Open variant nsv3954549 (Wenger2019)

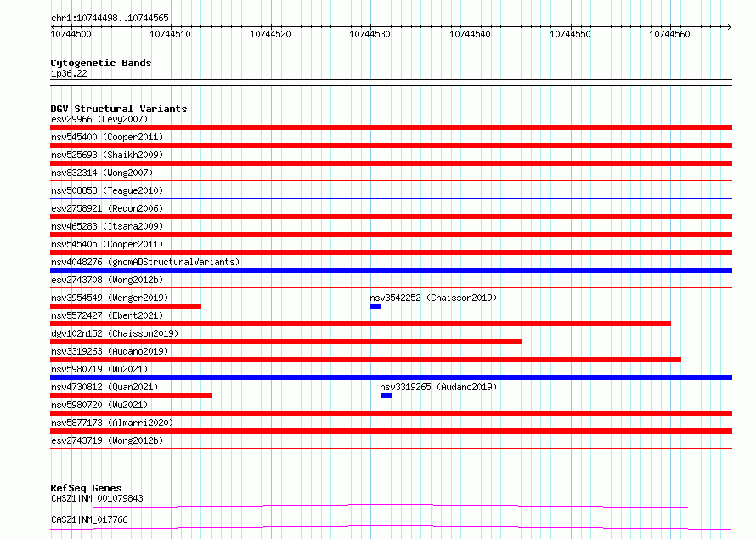[x=110, y=298]
